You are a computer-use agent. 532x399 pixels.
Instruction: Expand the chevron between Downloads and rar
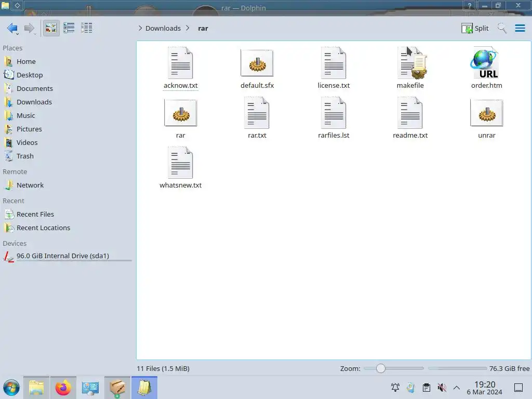click(x=188, y=28)
